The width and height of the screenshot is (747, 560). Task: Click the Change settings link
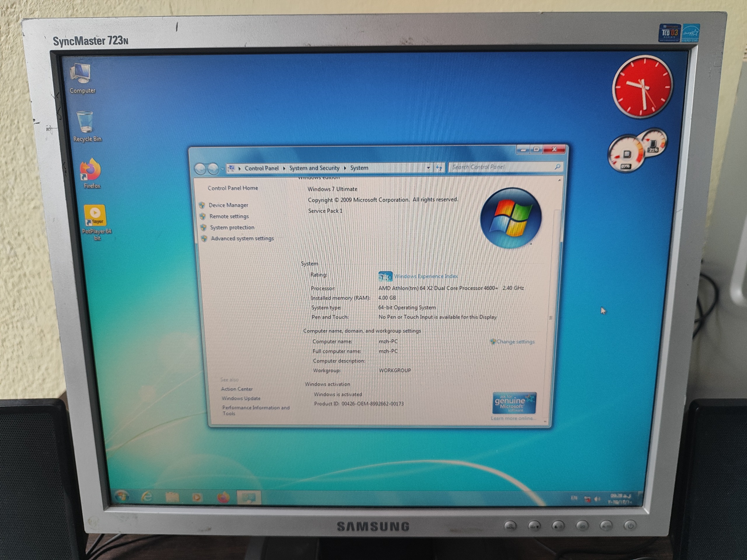tap(515, 342)
